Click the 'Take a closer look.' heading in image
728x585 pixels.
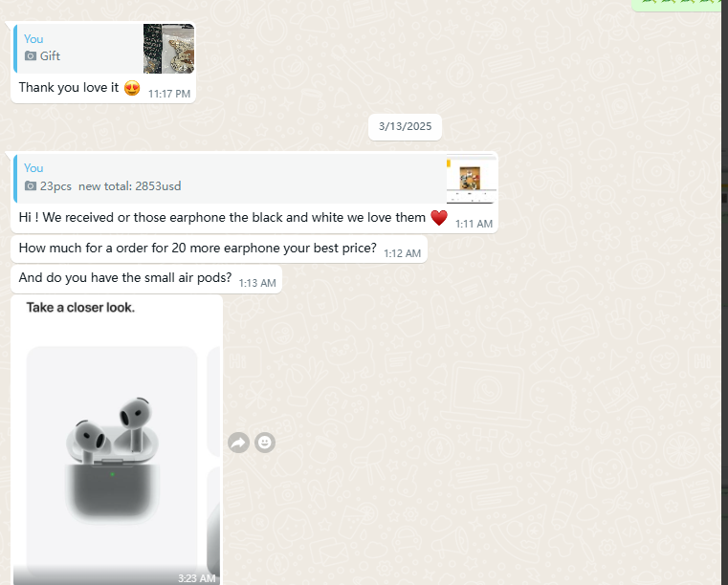(80, 308)
